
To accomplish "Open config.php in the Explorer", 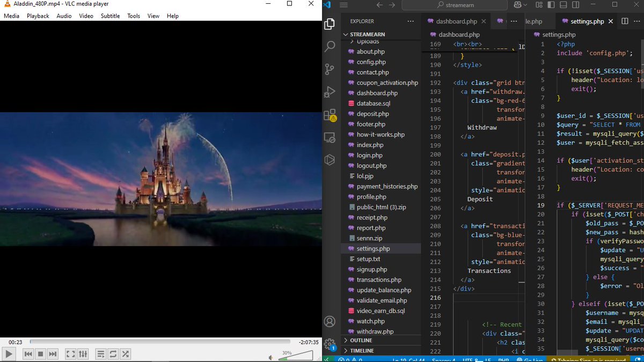I will (381, 62).
